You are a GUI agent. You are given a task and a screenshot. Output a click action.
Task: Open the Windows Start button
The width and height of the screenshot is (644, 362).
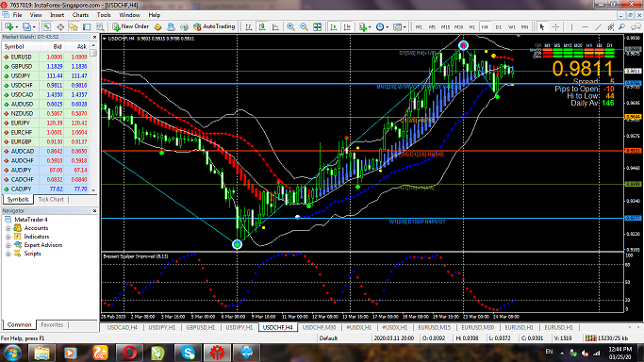click(x=12, y=353)
